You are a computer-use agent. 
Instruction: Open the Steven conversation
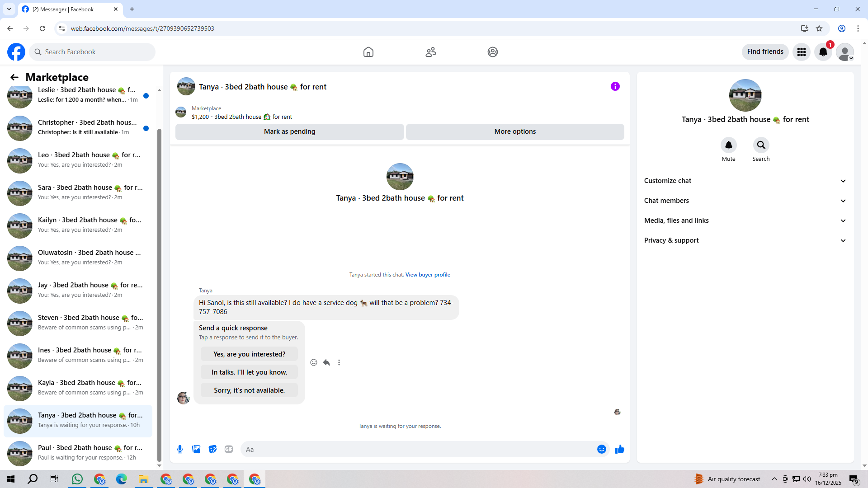tap(78, 324)
